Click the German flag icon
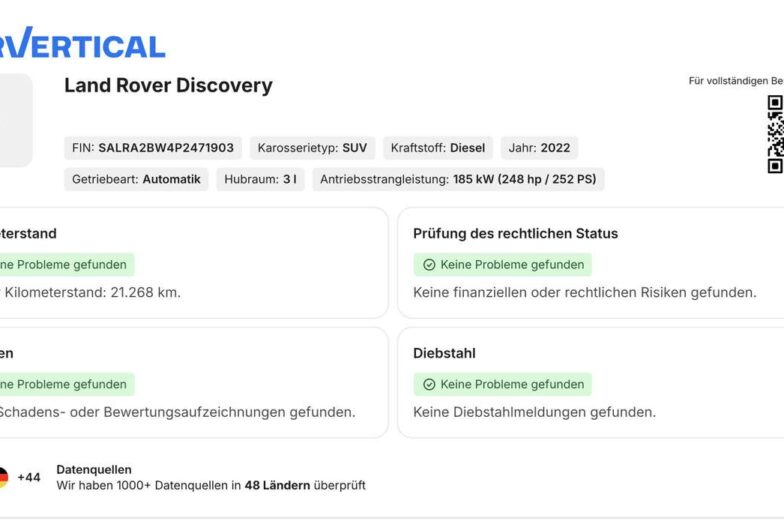The width and height of the screenshot is (784, 527). pos(4,478)
